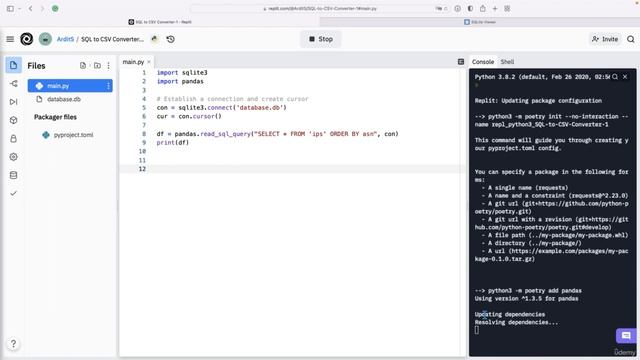This screenshot has width=640, height=360.
Task: Add a new folder in Files panel
Action: 97,65
